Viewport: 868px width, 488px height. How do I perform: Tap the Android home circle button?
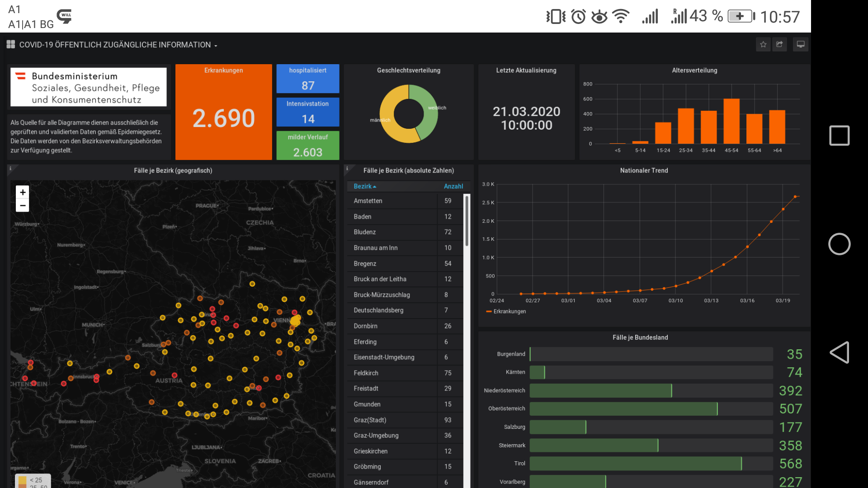coord(839,244)
